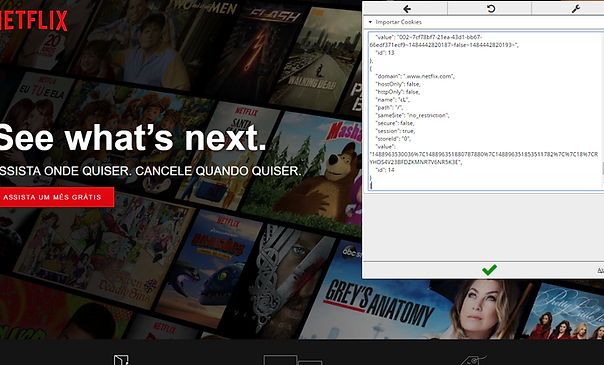Screen dimensions: 604x365
Task: Open the wrench options icon
Action: pos(576,8)
